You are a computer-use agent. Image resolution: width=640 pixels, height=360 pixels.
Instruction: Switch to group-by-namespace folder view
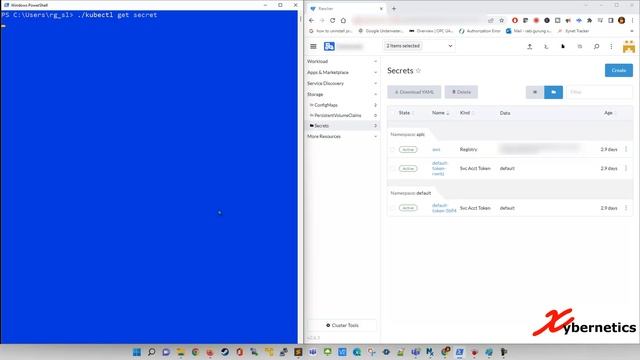click(553, 92)
